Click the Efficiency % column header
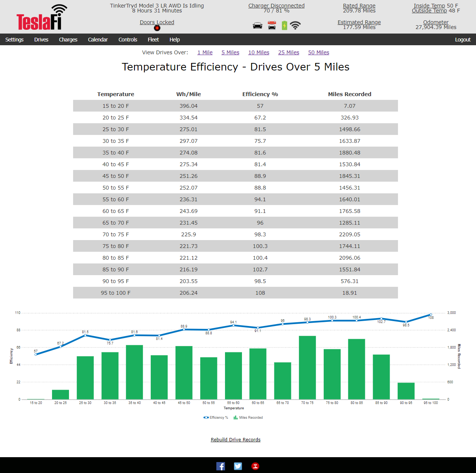The width and height of the screenshot is (476, 473). (x=260, y=94)
